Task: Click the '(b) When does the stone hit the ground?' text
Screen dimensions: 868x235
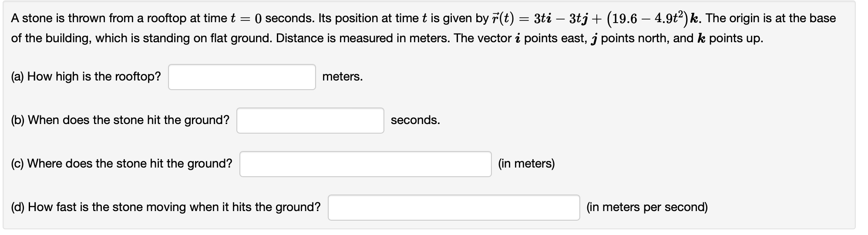Action: coord(120,120)
